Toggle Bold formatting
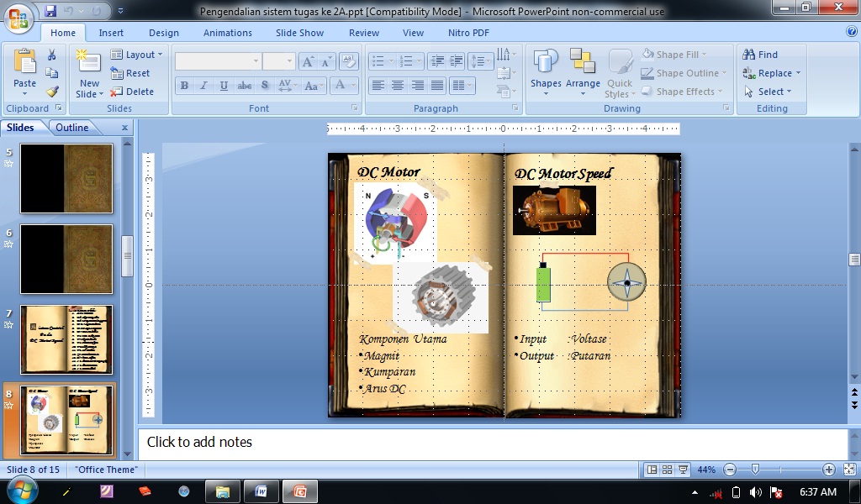The width and height of the screenshot is (861, 504). click(x=184, y=85)
